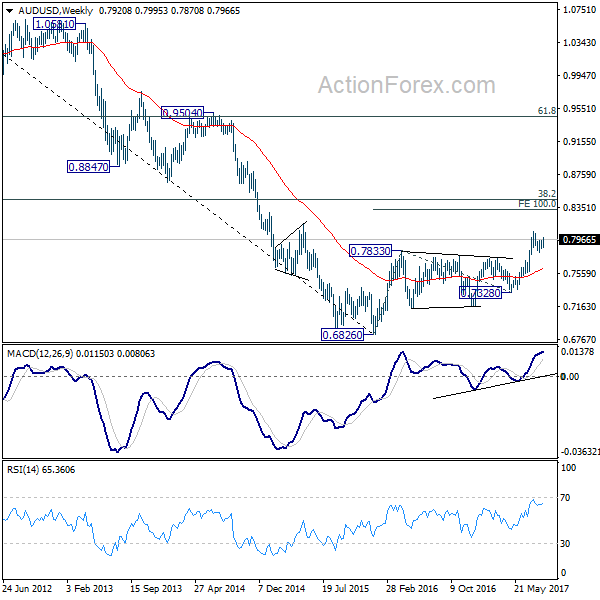The width and height of the screenshot is (600, 600).
Task: Select the 1.06810 price label
Action: [x=54, y=24]
